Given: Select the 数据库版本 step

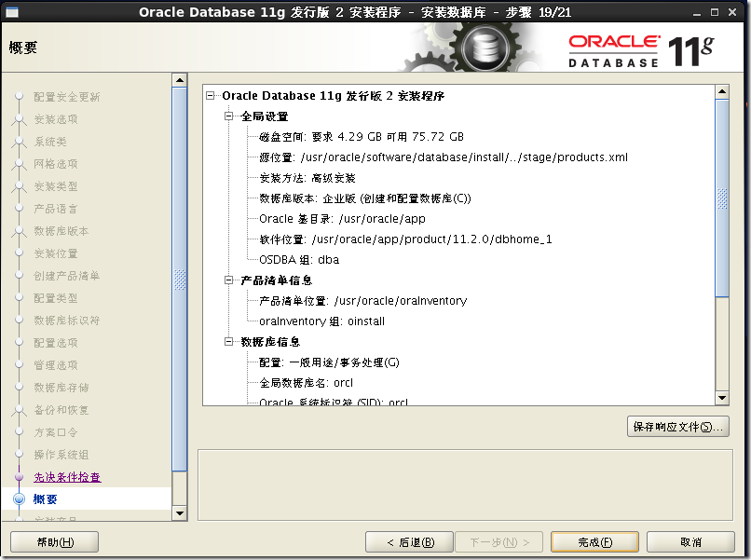Looking at the screenshot, I should click(x=61, y=231).
